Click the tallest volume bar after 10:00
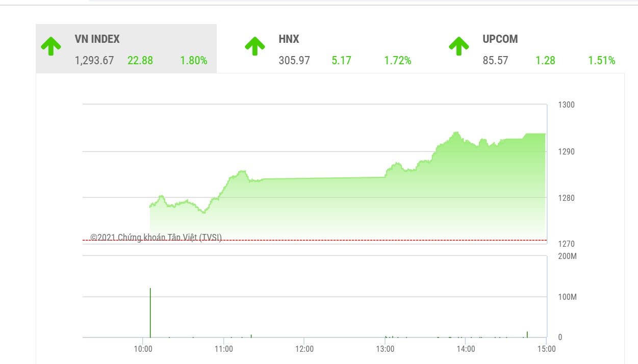 pyautogui.click(x=150, y=312)
